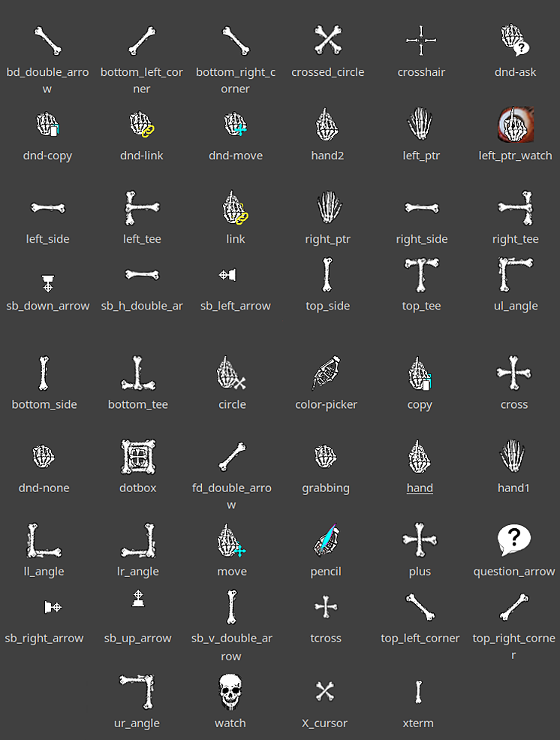
Task: Click the ll_angle bone icon
Action: (44, 540)
